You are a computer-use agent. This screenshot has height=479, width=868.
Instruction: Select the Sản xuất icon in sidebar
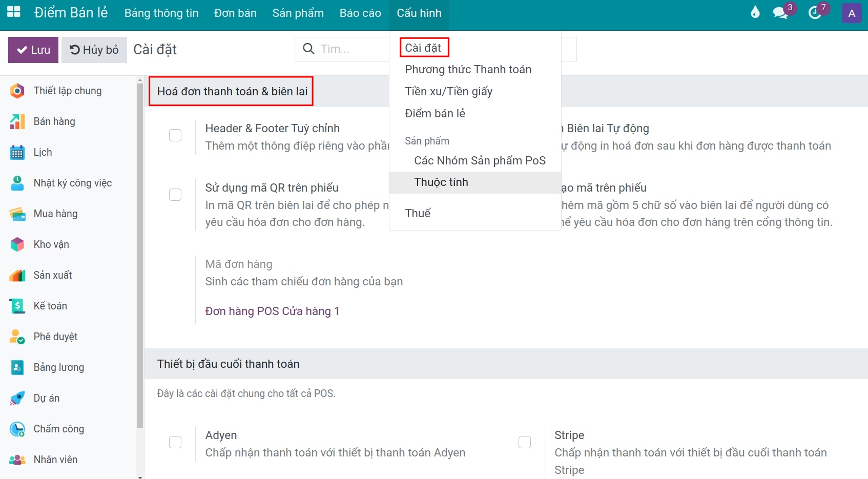click(x=17, y=276)
